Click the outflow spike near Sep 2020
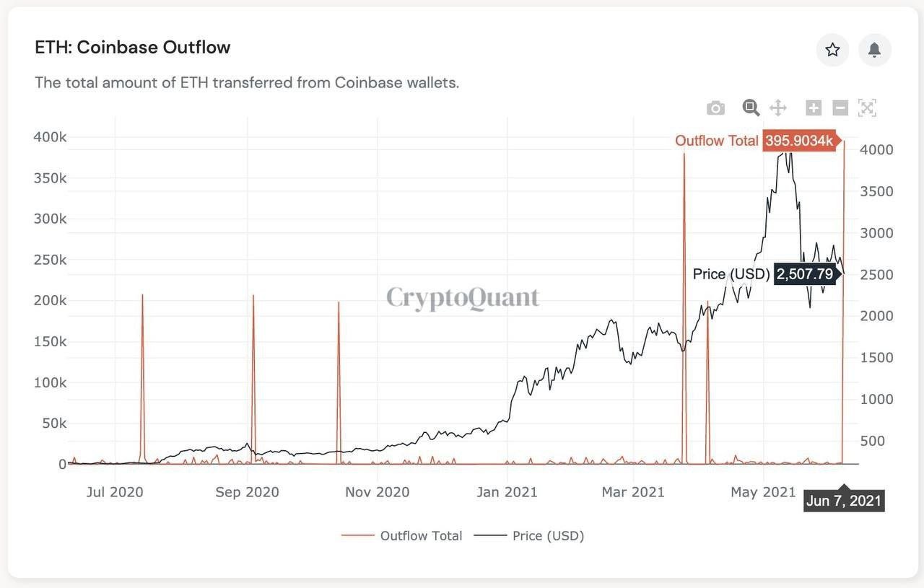Viewport: 924px width, 588px height. (x=253, y=379)
